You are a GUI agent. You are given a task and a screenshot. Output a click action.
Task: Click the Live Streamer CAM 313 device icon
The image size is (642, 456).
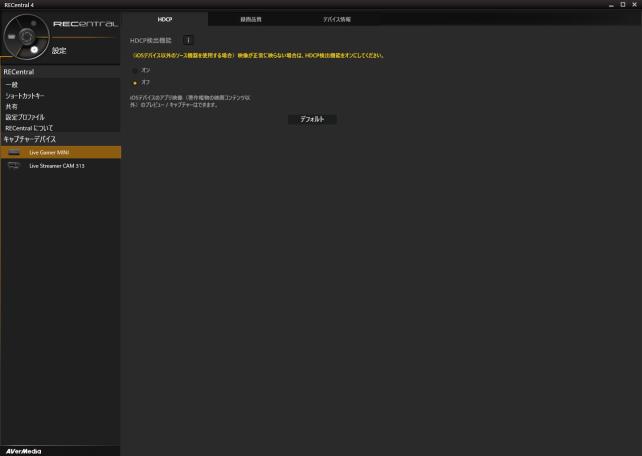coord(14,166)
